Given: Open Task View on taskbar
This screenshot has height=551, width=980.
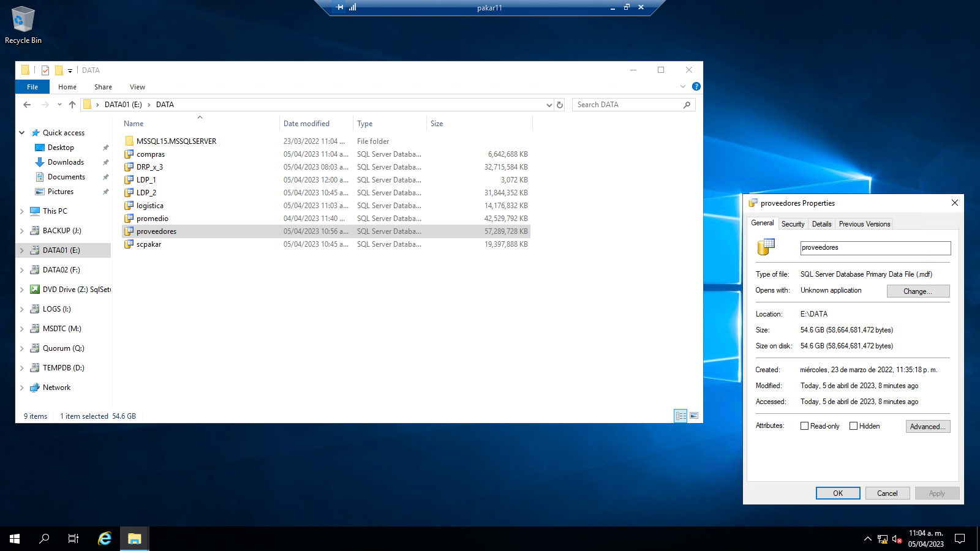Looking at the screenshot, I should pyautogui.click(x=73, y=539).
